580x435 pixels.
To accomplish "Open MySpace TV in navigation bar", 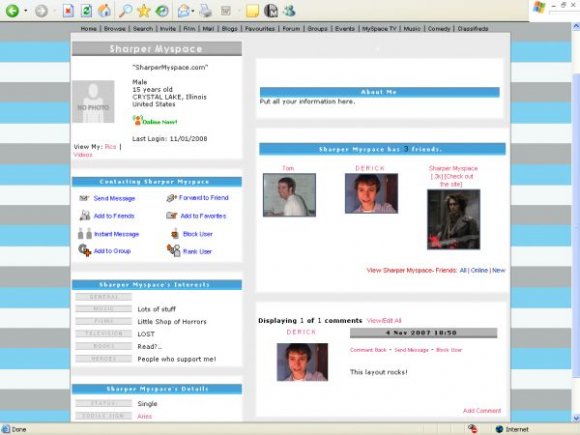I will [x=379, y=28].
